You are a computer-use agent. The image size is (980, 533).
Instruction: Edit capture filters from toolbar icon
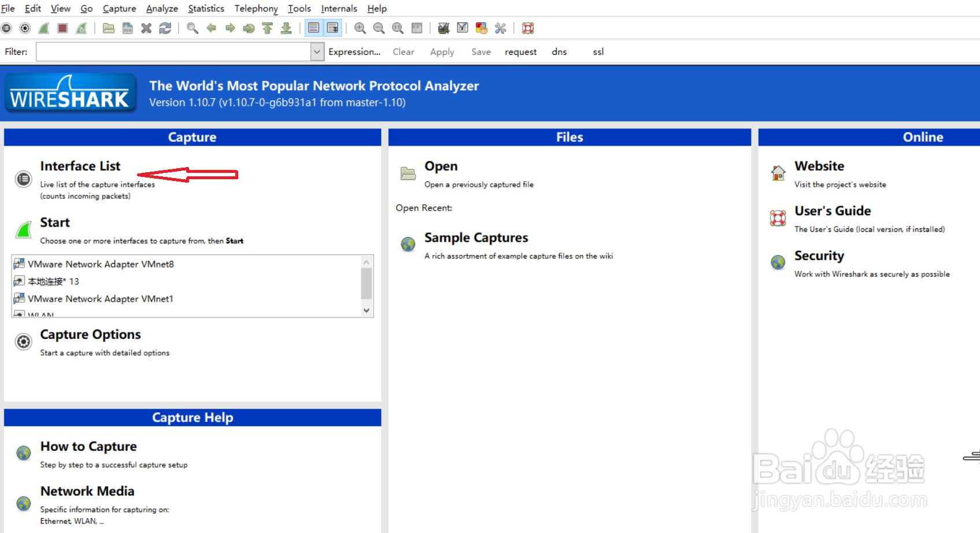point(443,28)
